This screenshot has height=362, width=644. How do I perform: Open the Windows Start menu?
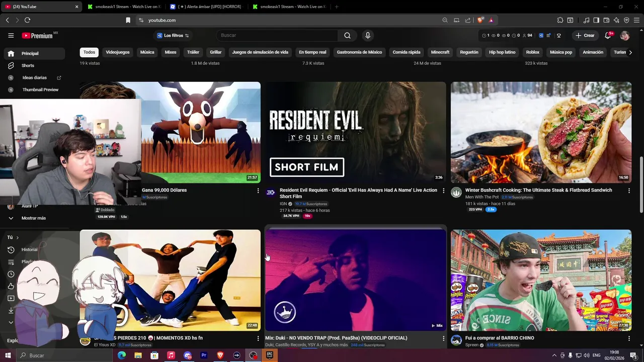8,355
